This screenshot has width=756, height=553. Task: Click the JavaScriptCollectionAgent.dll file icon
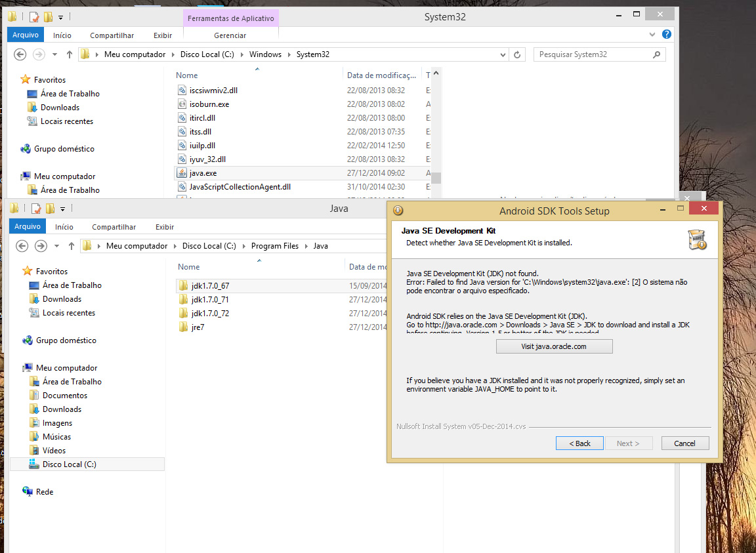click(182, 186)
